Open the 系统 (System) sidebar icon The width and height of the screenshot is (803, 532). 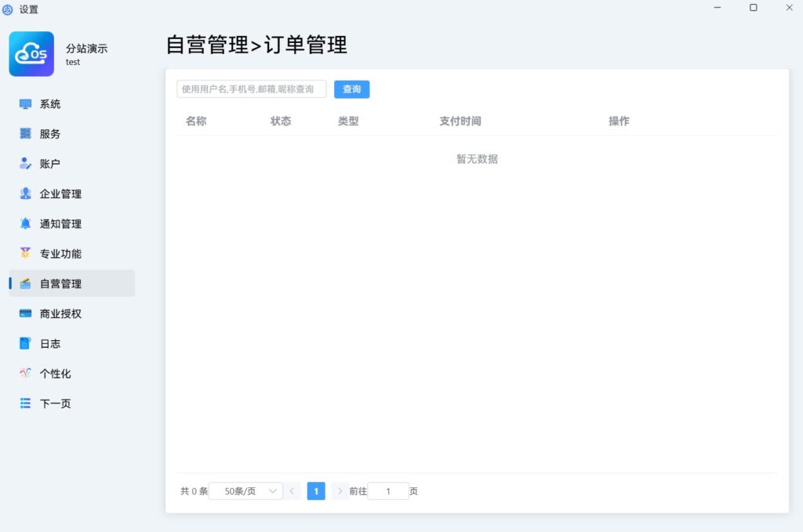coord(24,103)
